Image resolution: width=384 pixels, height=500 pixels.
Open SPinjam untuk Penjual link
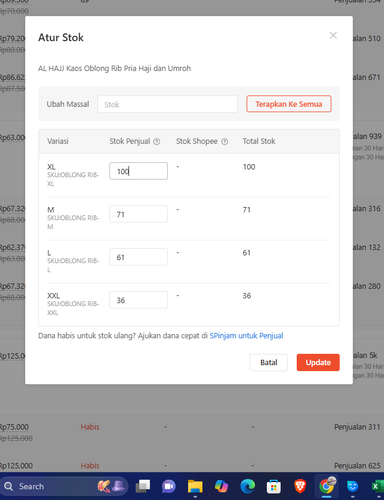pos(246,336)
